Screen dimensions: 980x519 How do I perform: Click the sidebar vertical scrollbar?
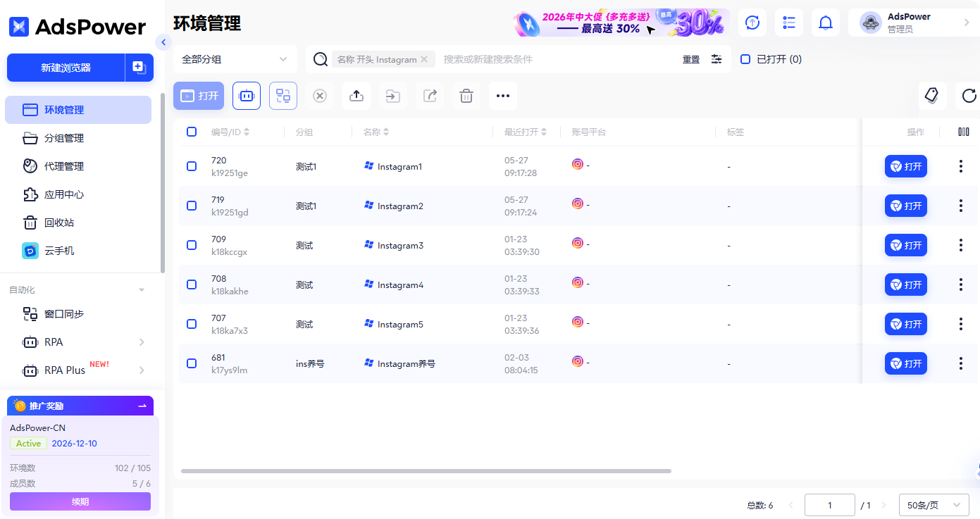pos(163,183)
